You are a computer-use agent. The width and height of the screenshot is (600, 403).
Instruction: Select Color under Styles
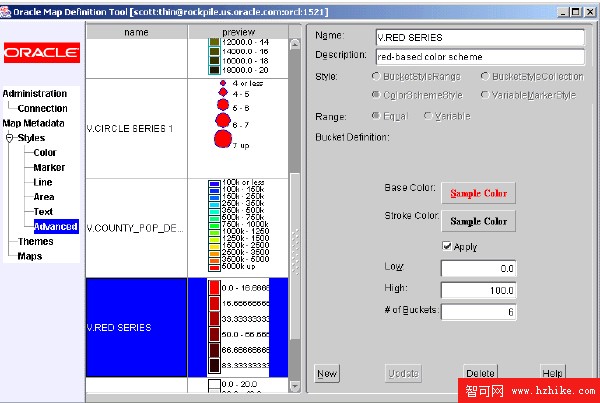coord(45,153)
